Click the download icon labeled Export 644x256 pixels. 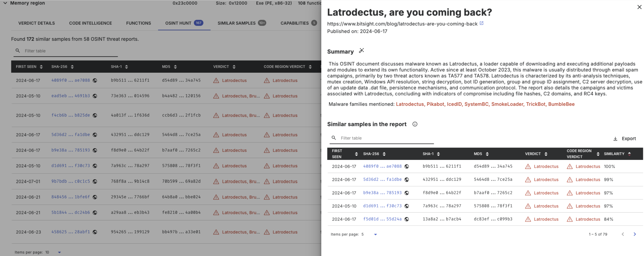coord(615,139)
